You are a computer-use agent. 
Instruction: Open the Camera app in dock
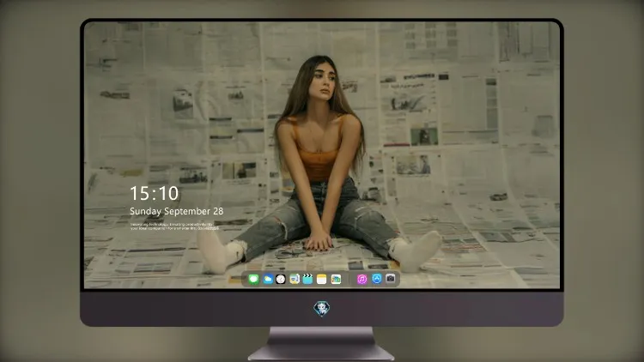[391, 279]
